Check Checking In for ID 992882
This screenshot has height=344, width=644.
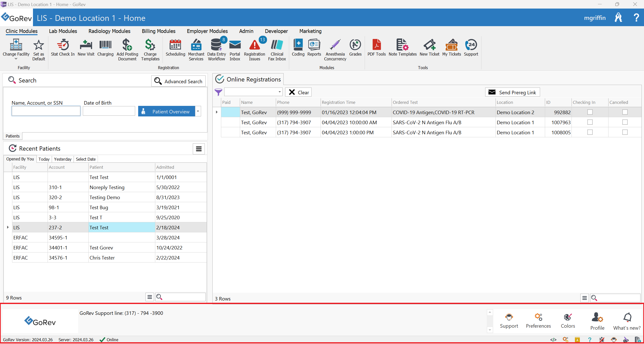tap(590, 112)
